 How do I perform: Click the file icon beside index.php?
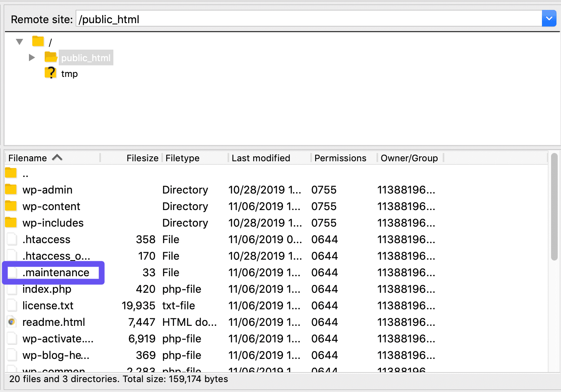[x=12, y=289]
